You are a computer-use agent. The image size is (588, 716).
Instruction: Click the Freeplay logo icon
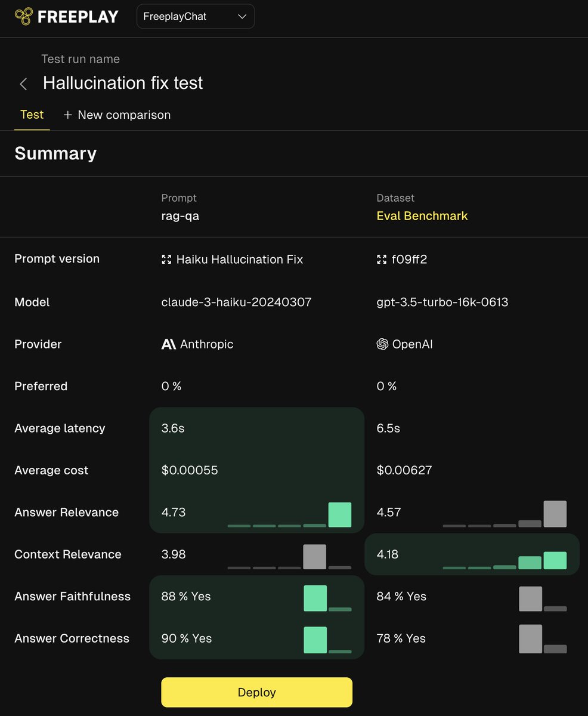tap(23, 17)
